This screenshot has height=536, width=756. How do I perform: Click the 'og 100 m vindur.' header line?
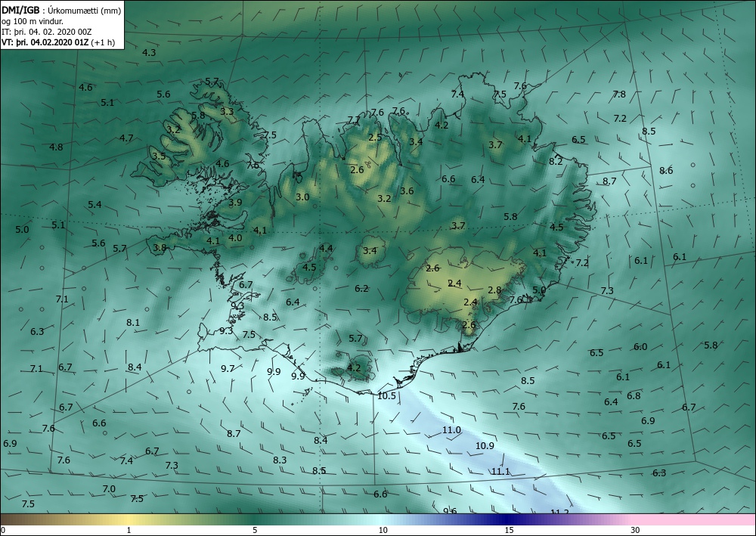[33, 21]
